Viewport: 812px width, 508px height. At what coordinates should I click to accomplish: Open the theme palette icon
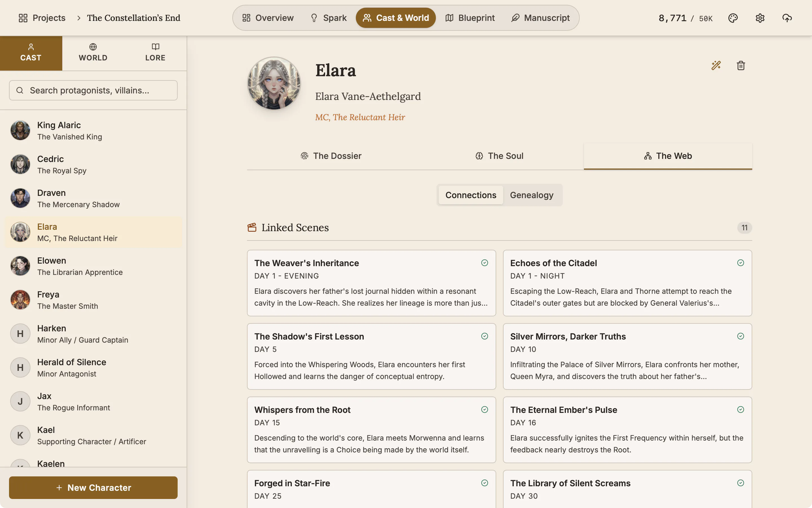click(x=733, y=18)
